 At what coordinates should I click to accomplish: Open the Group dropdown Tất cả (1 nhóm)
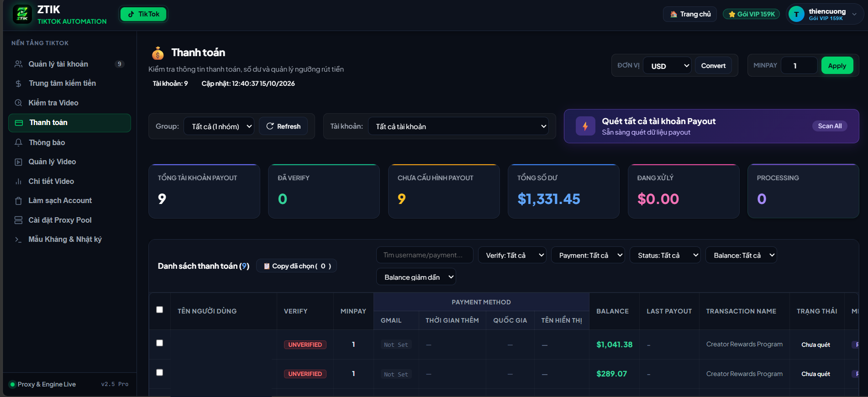pyautogui.click(x=219, y=126)
